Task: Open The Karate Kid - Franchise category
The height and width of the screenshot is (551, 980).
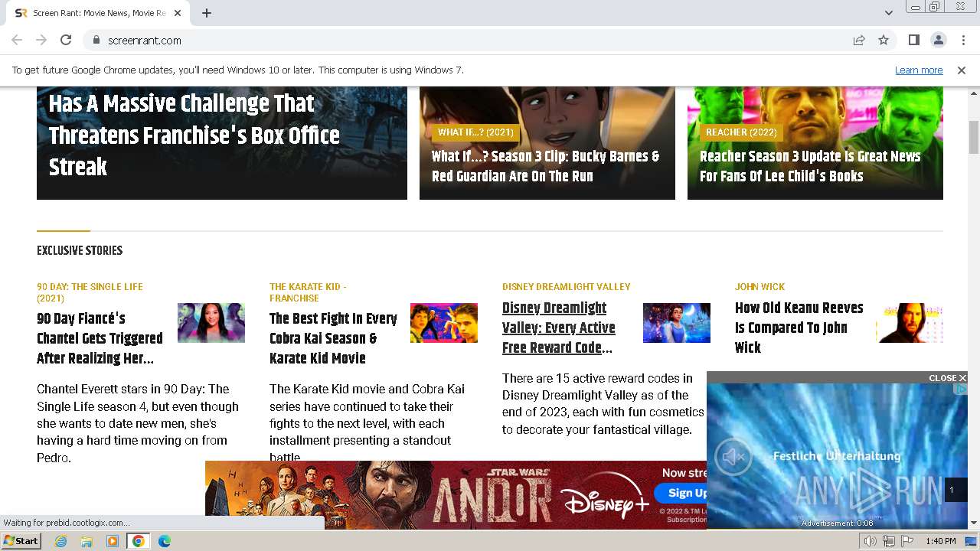Action: (x=308, y=292)
